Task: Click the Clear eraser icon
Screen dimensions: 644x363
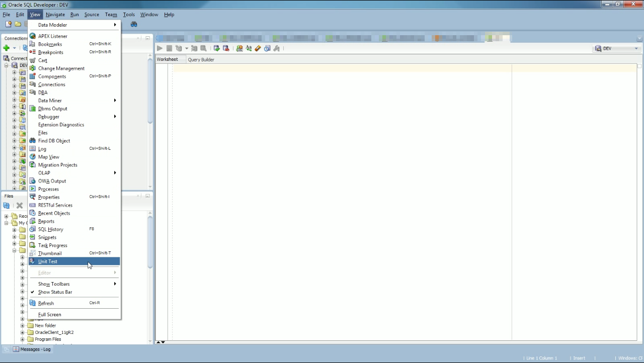Action: (258, 48)
